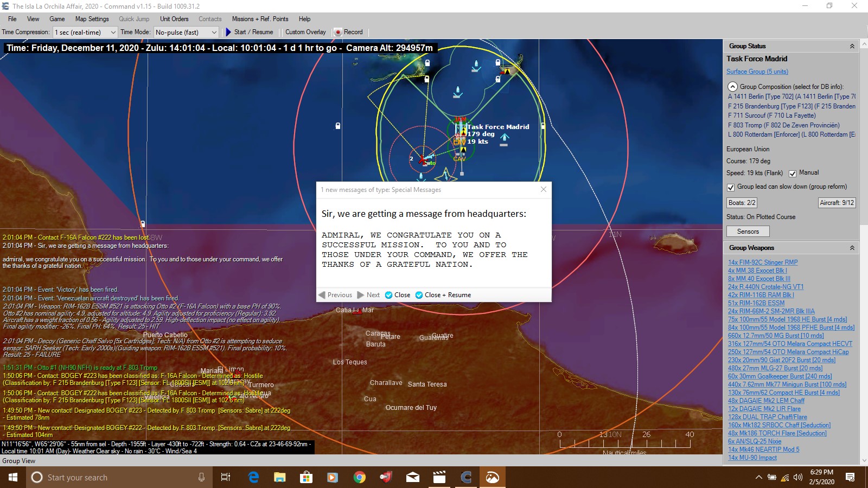
Task: Open File Explorer from taskbar
Action: 280,477
